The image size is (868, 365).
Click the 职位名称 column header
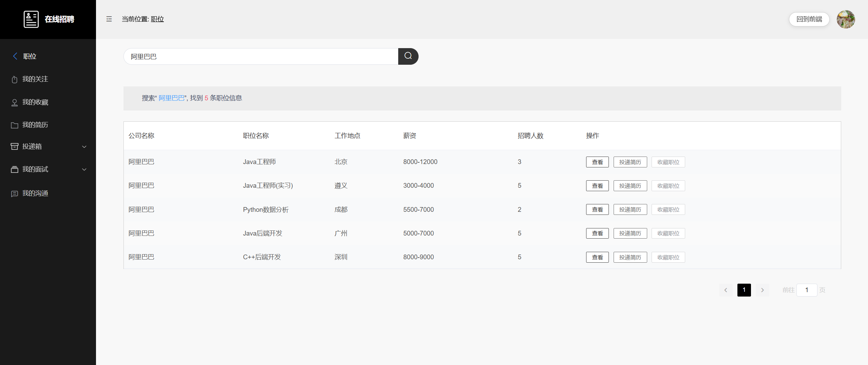pyautogui.click(x=256, y=136)
